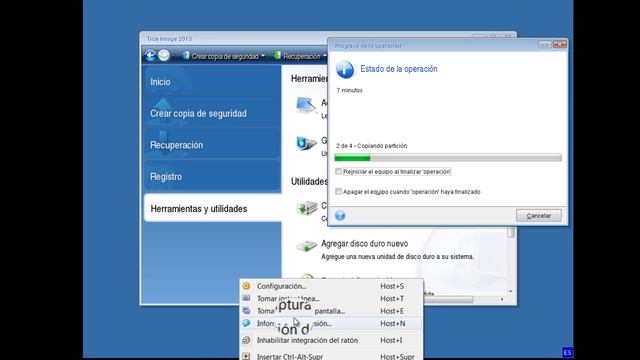Click the Agregar disco duro nuevo icon
Viewport: 640px width, 360px height.
coord(306,246)
